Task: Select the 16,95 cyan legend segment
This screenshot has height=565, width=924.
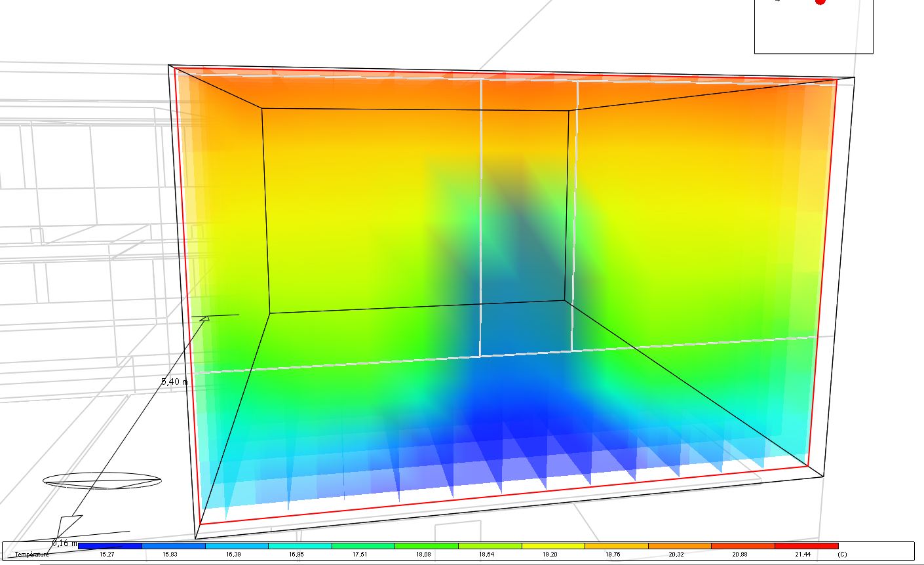Action: (x=298, y=545)
